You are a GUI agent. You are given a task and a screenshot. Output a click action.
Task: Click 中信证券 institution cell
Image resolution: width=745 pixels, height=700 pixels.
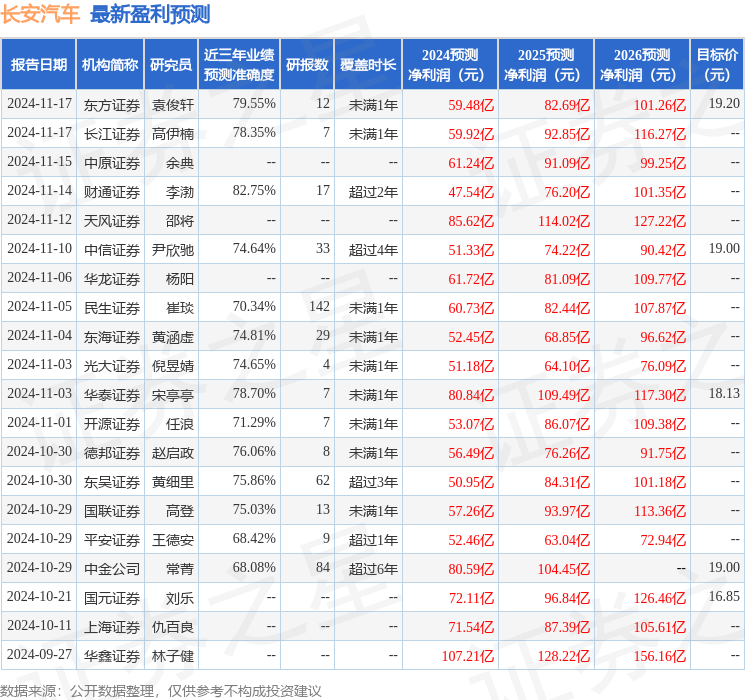click(112, 250)
